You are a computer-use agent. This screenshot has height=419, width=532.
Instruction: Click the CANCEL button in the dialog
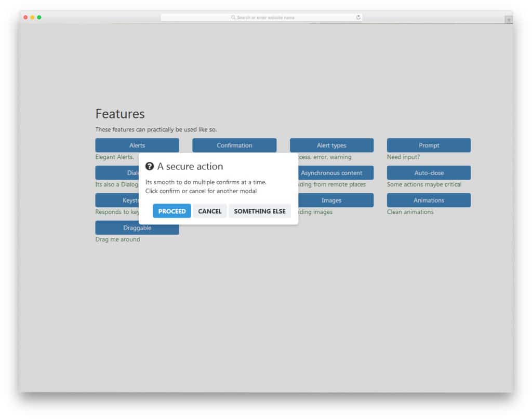(210, 211)
